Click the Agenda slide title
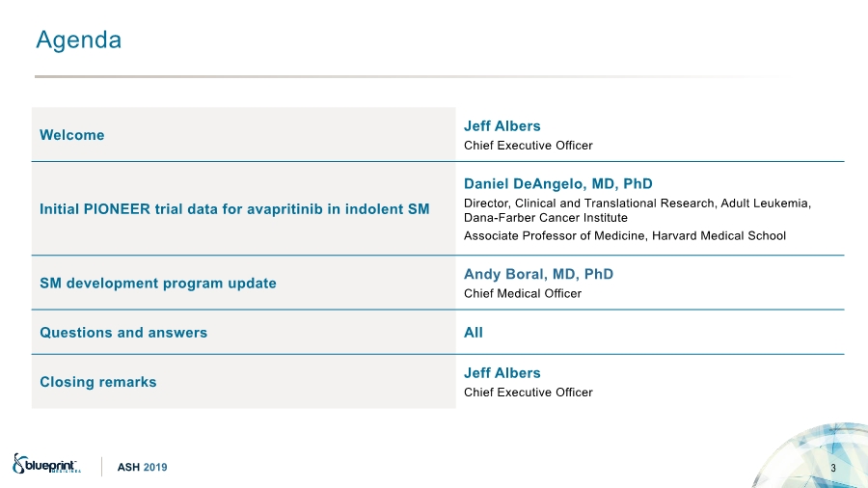This screenshot has width=868, height=488. click(79, 41)
